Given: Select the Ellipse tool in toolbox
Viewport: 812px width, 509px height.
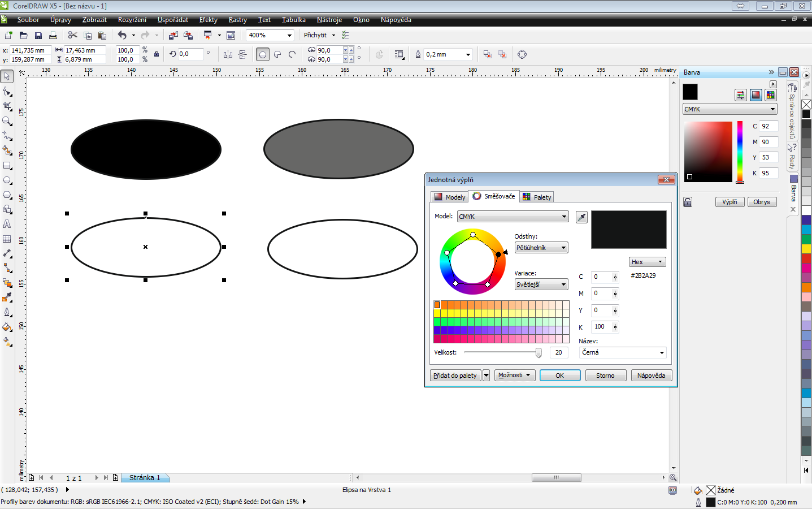Looking at the screenshot, I should (7, 180).
